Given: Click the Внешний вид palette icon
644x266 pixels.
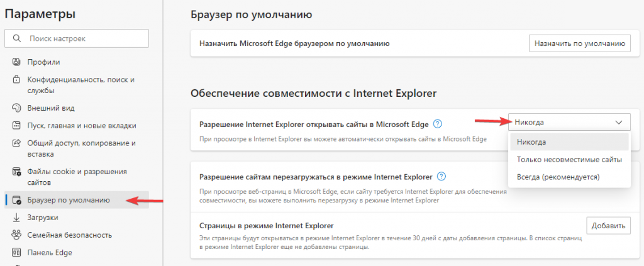Looking at the screenshot, I should 16,108.
